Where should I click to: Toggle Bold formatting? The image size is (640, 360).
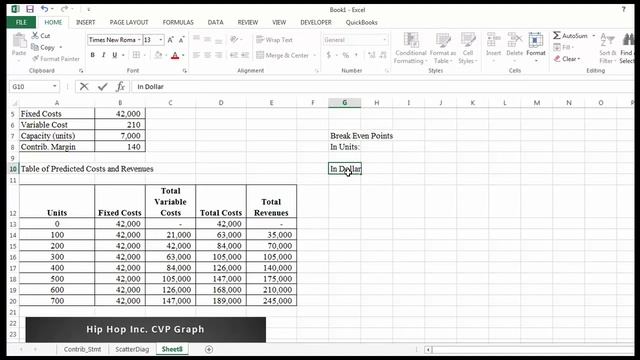tap(93, 55)
